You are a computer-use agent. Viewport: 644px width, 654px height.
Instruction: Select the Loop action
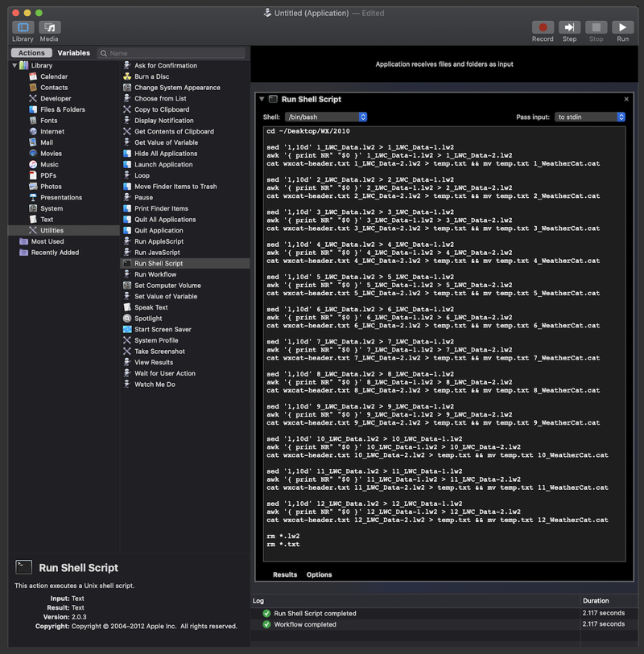click(x=142, y=175)
